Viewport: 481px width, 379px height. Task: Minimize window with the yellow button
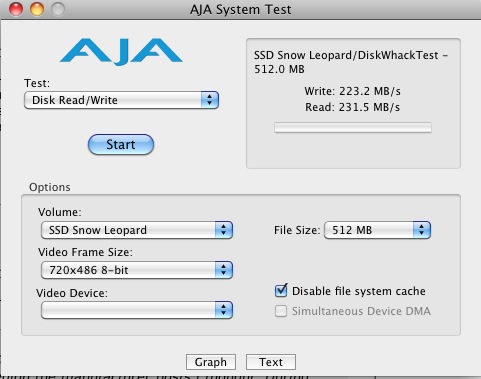(37, 9)
